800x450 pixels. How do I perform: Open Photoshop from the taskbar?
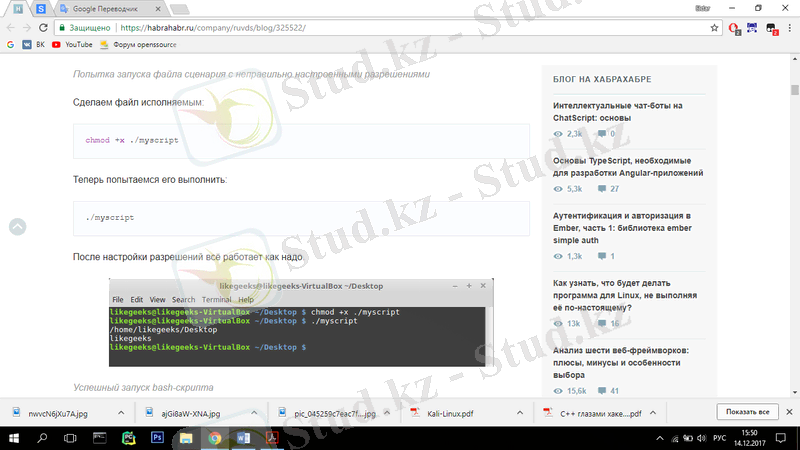[157, 437]
